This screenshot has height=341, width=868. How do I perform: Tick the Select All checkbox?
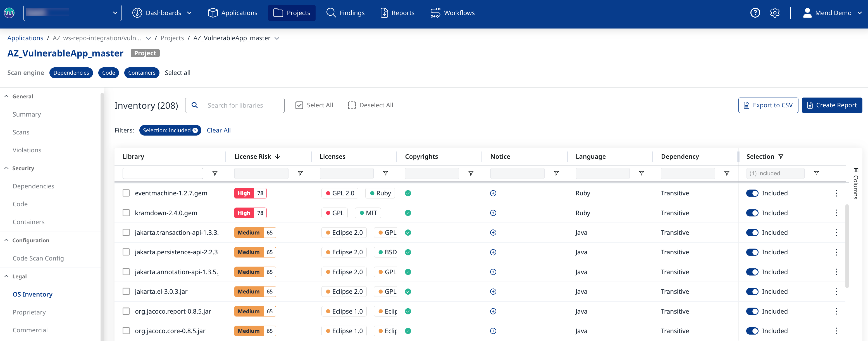click(299, 105)
